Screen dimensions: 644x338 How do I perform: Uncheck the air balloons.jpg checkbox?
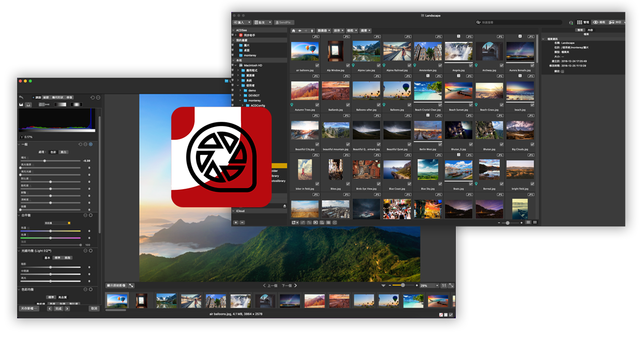tap(317, 65)
